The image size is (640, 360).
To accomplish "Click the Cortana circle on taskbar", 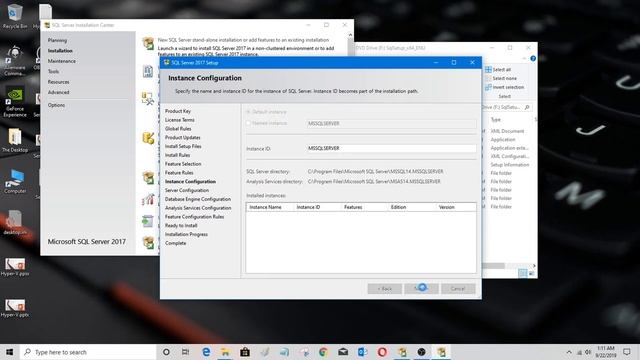I will [x=166, y=352].
